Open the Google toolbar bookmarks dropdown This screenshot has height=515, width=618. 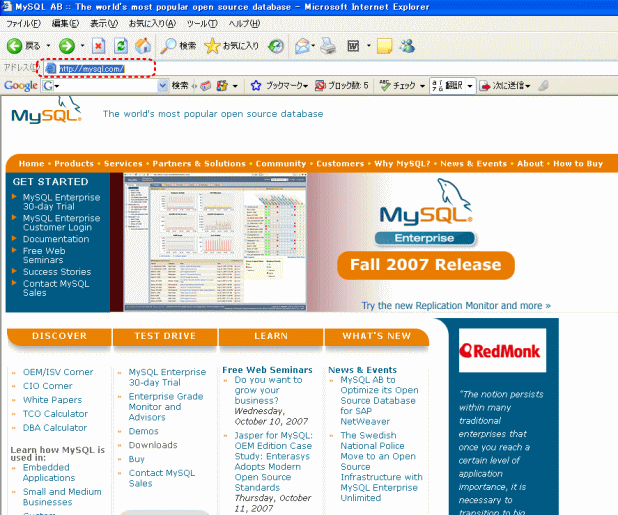pyautogui.click(x=305, y=86)
